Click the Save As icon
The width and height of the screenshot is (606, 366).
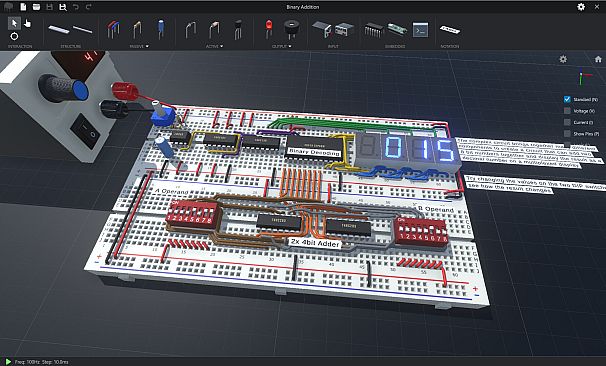coord(63,7)
